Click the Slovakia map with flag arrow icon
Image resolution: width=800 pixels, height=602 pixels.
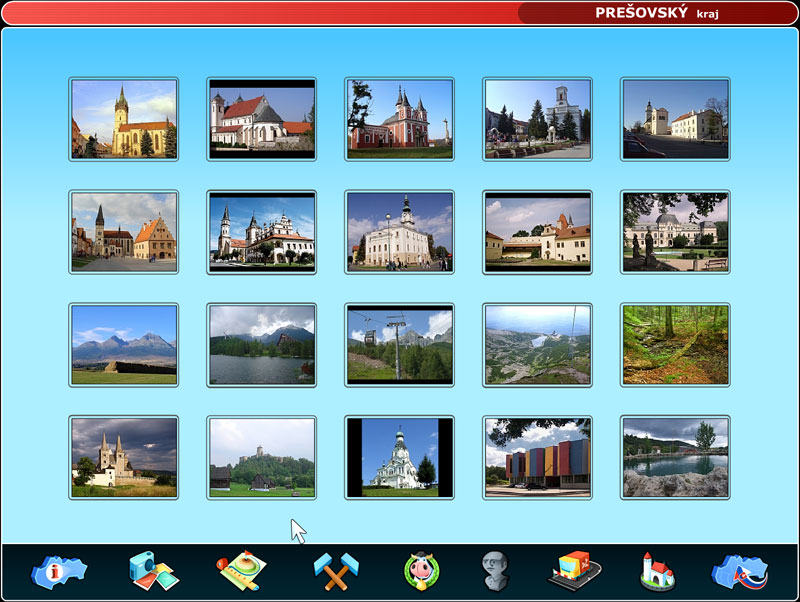pos(739,572)
